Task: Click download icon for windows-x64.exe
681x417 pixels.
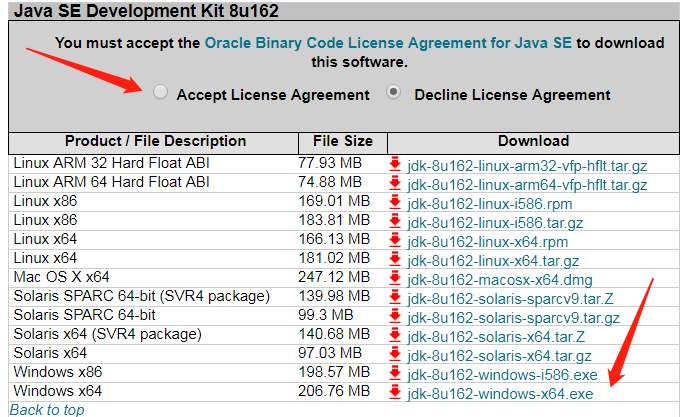Action: [395, 392]
